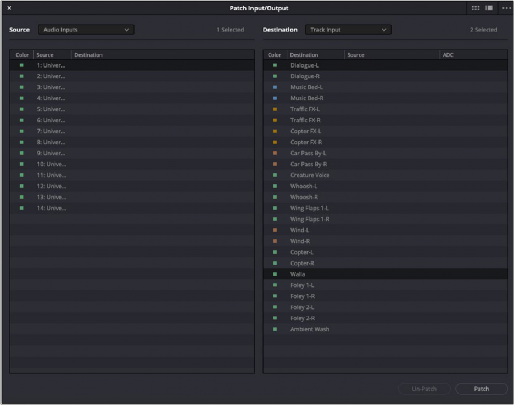Click green color swatch of source 7

click(x=22, y=131)
